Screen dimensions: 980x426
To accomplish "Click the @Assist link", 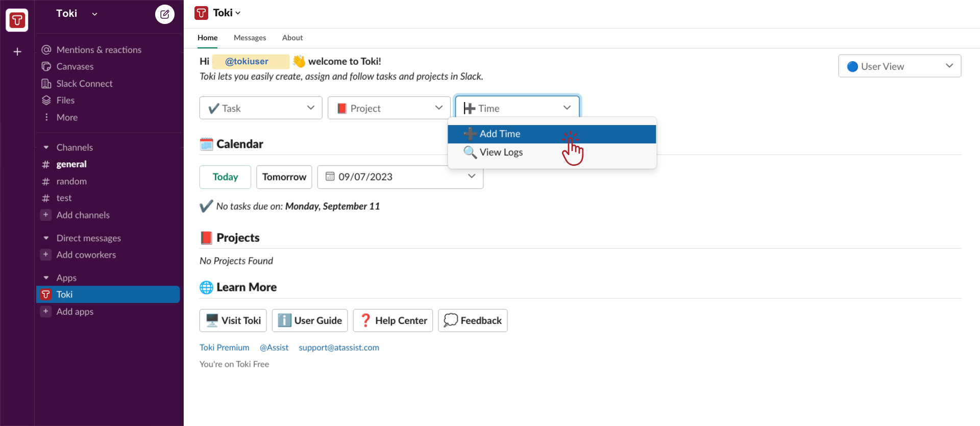I will coord(274,347).
